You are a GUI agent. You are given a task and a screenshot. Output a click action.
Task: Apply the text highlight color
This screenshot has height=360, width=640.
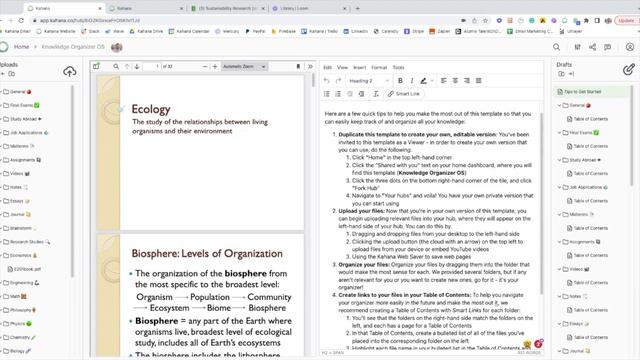click(x=424, y=81)
